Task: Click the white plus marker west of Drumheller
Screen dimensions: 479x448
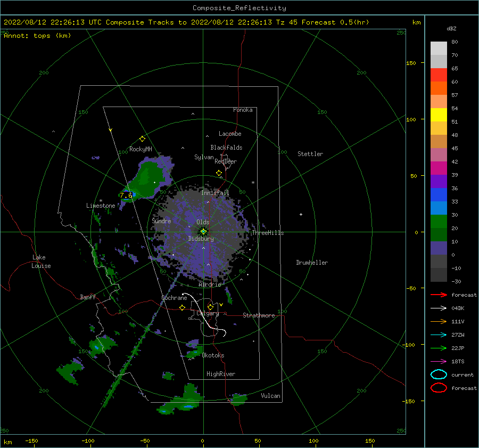Action: (301, 214)
